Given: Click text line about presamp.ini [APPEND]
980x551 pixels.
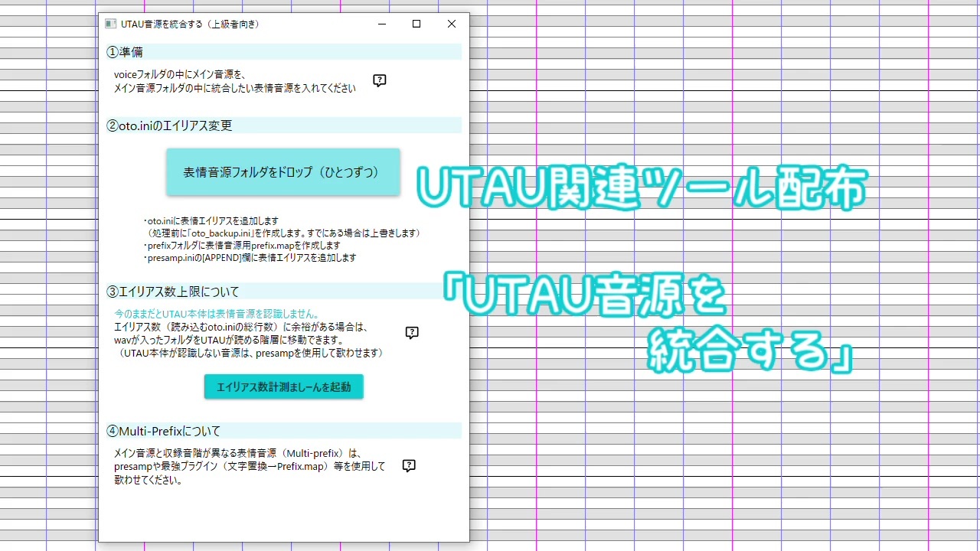Looking at the screenshot, I should (x=250, y=258).
